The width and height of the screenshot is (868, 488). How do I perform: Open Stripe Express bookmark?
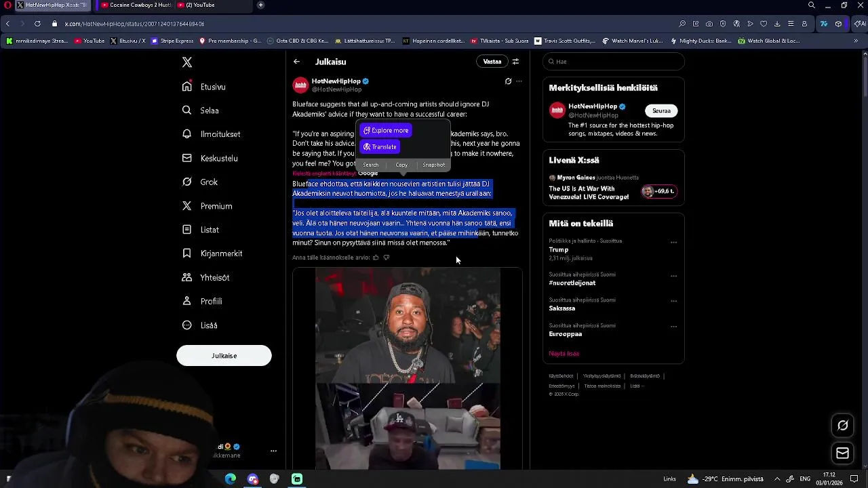pos(172,41)
